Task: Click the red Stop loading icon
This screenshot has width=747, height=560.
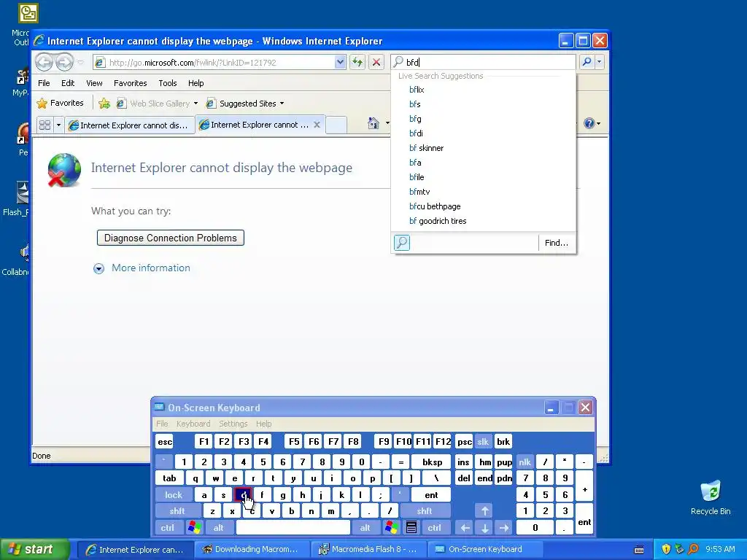Action: click(376, 62)
